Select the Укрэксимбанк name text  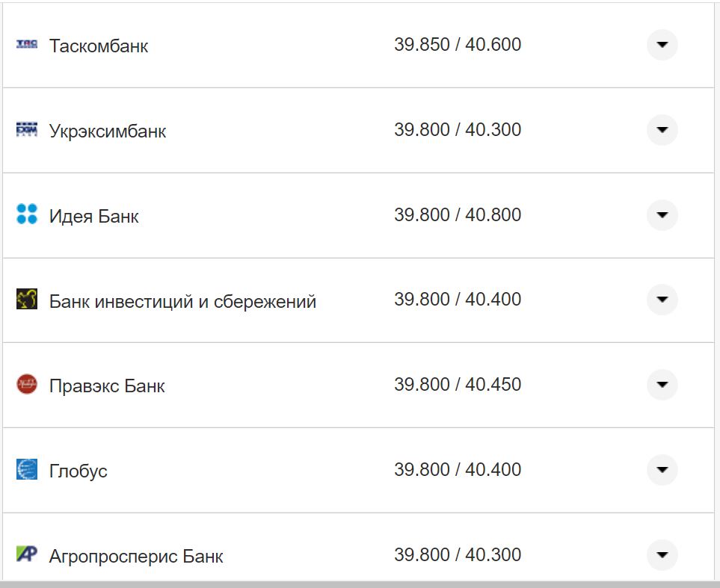(108, 131)
